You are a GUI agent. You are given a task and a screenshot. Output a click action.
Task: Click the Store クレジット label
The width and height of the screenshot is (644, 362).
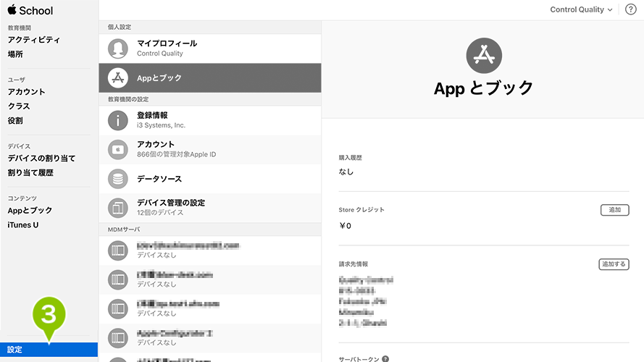[361, 210]
